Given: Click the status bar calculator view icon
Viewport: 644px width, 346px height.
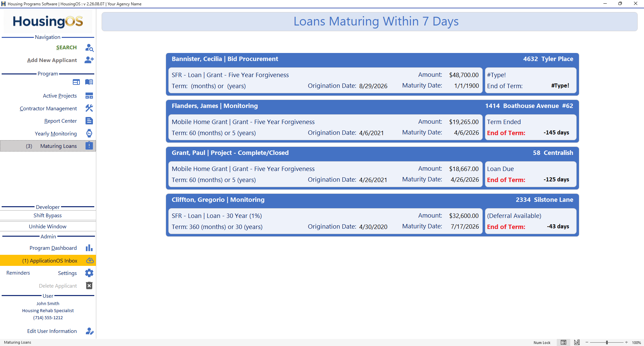Looking at the screenshot, I should click(x=563, y=342).
